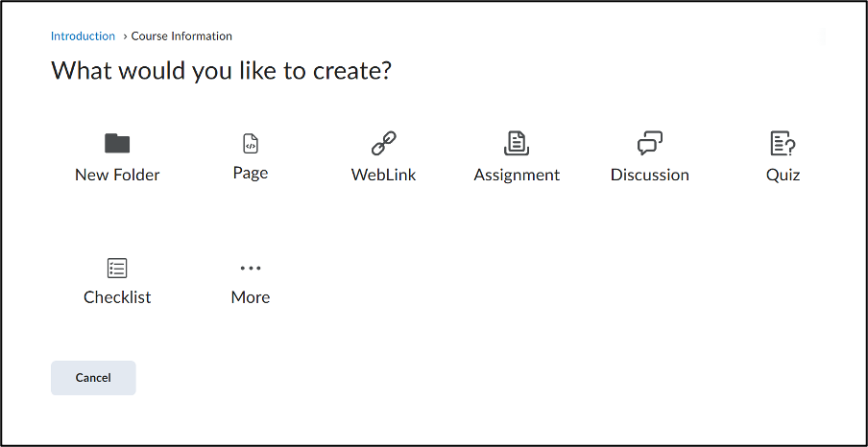
Task: Click the "What would you like to create?" heading
Action: click(x=221, y=71)
